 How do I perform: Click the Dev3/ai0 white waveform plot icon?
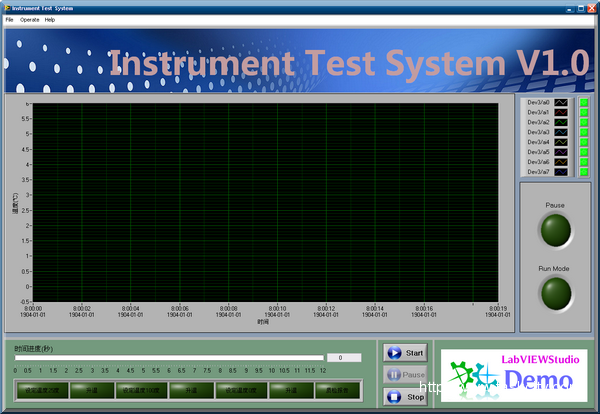pos(561,103)
